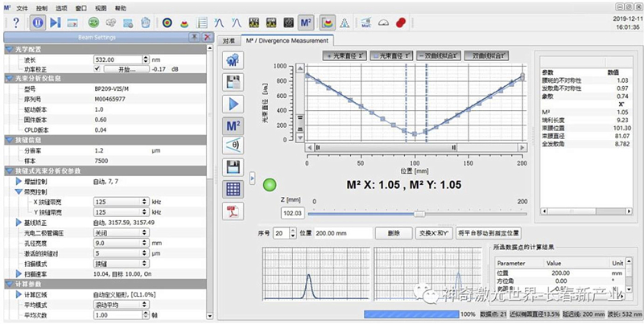Click the help question mark icon
The width and height of the screenshot is (644, 324).
pyautogui.click(x=14, y=23)
